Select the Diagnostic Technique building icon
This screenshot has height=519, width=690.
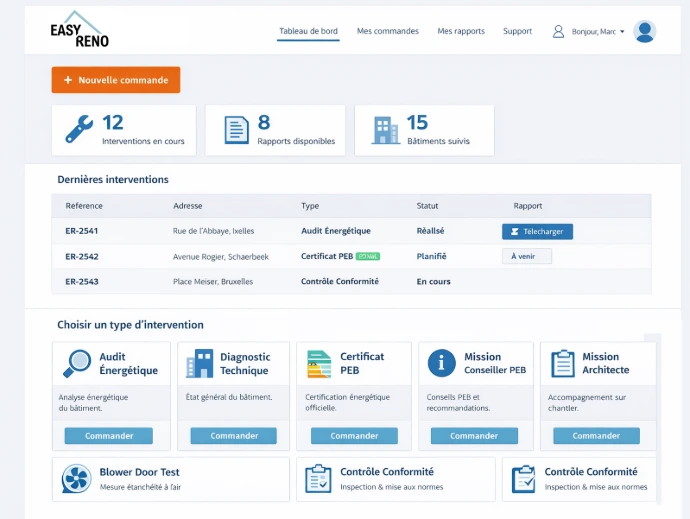pyautogui.click(x=200, y=363)
